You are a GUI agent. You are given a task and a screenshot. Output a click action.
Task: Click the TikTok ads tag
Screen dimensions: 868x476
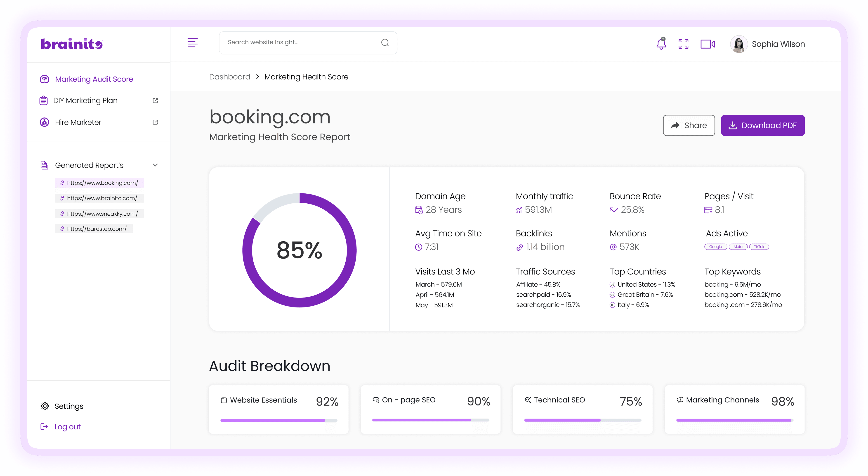(759, 247)
